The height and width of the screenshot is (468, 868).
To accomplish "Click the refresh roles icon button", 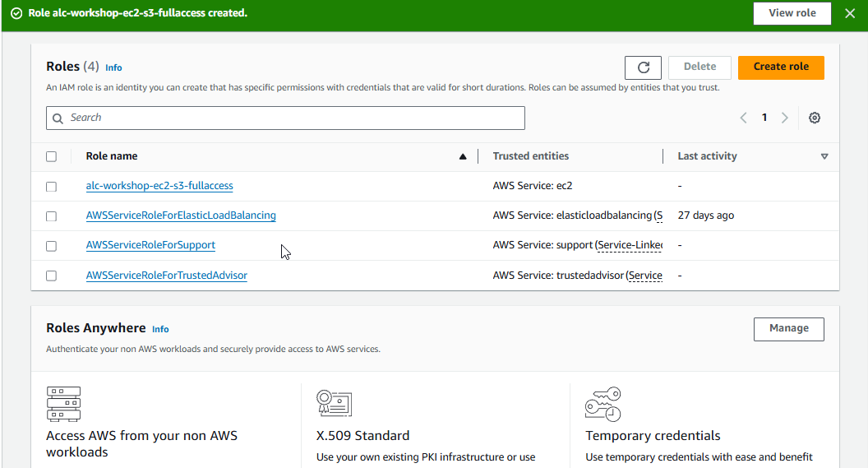I will tap(643, 67).
